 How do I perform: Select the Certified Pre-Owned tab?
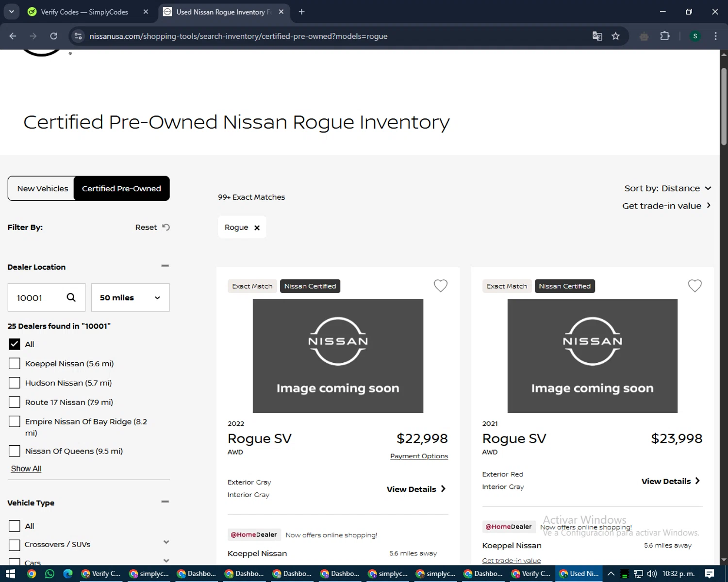tap(121, 188)
